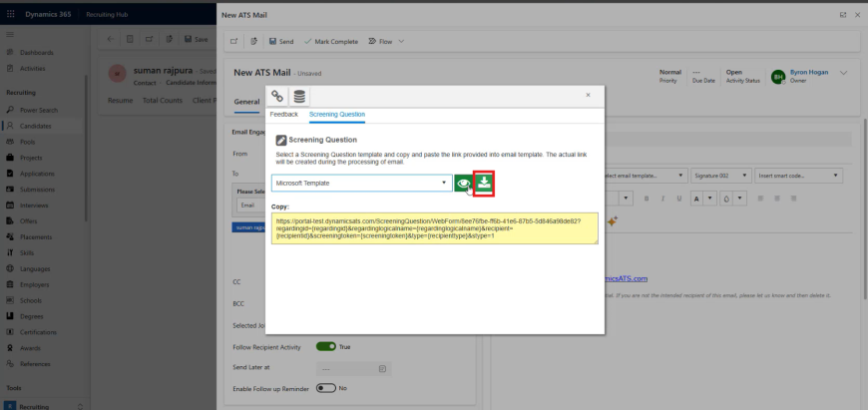Toggle underline in the email editor
Image resolution: width=868 pixels, height=410 pixels.
pyautogui.click(x=679, y=199)
